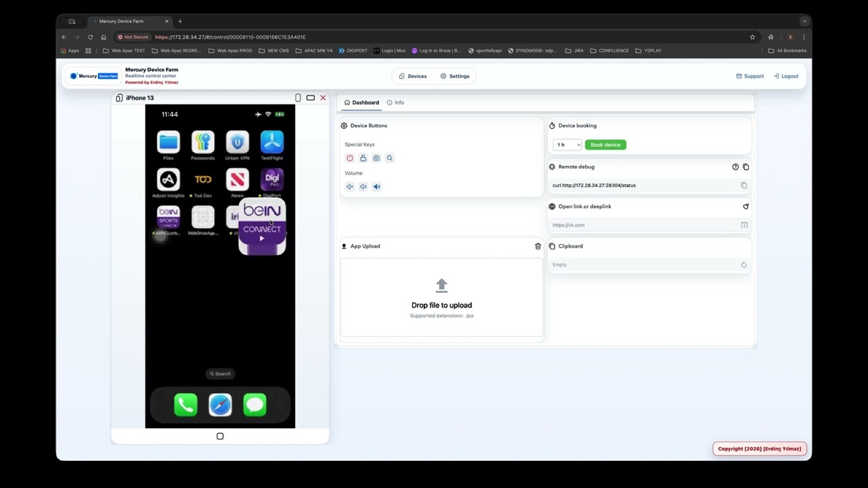This screenshot has width=868, height=488.
Task: Click the Remote debug help icon
Action: [x=735, y=167]
